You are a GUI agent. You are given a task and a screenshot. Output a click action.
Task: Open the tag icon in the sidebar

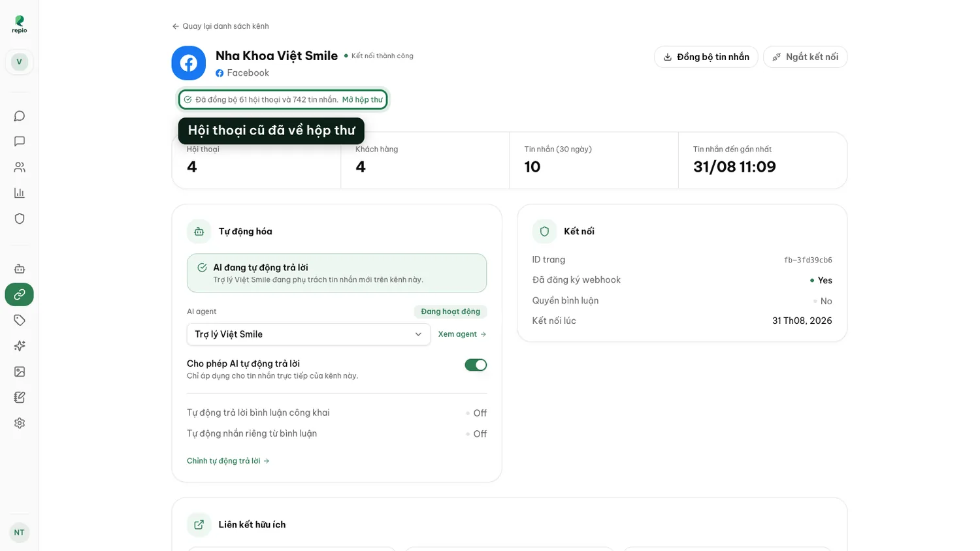pos(20,320)
